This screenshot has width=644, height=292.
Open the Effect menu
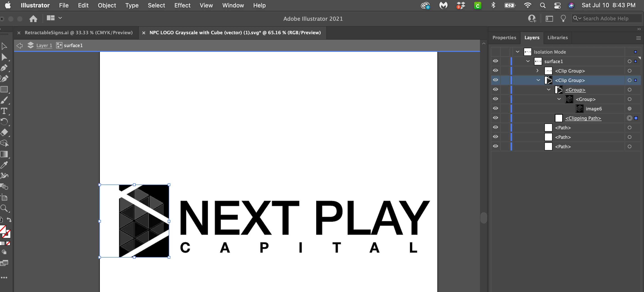(182, 5)
